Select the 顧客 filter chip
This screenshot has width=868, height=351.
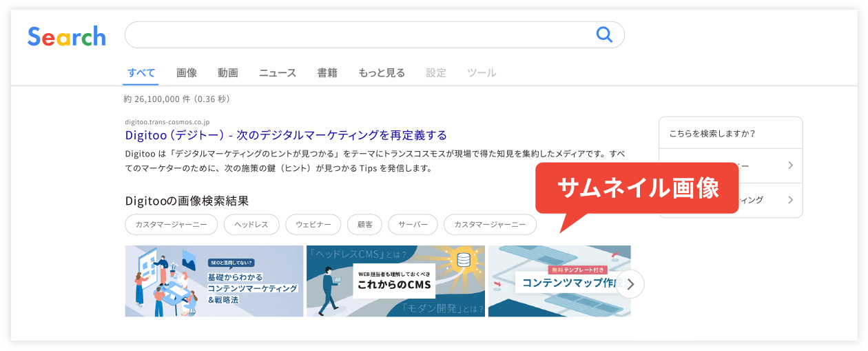pos(365,225)
